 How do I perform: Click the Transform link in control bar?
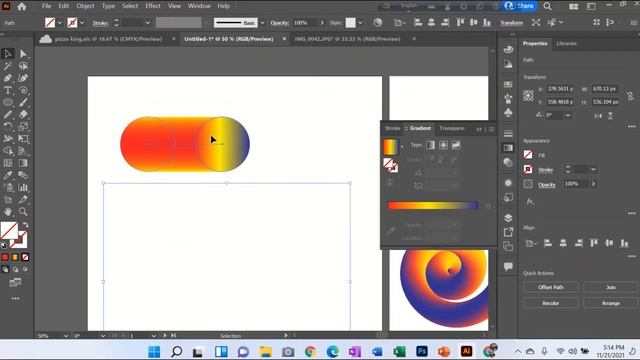[511, 23]
